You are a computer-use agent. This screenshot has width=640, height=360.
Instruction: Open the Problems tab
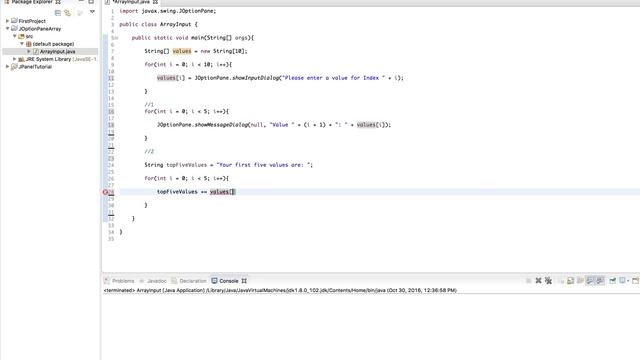coord(123,281)
